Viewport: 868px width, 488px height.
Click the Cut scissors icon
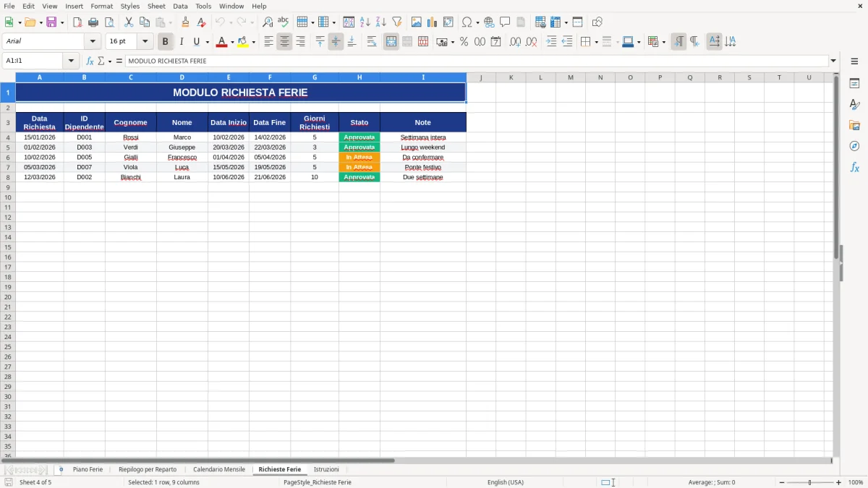[x=129, y=22]
